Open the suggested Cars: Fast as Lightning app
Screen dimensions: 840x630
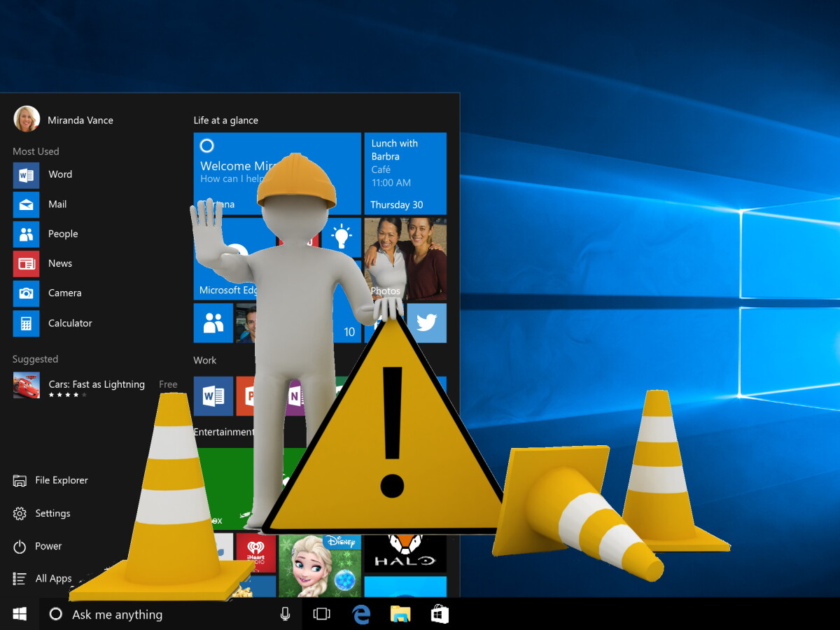click(x=97, y=384)
